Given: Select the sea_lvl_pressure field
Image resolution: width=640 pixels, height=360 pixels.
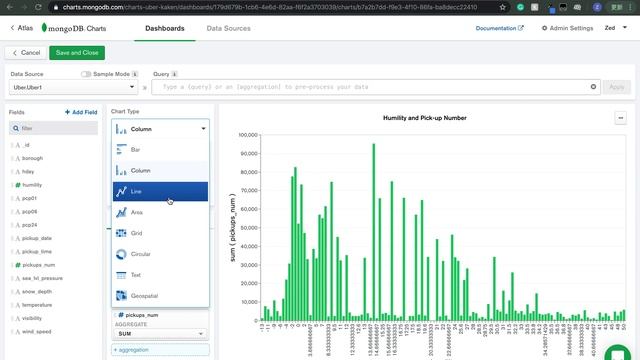Looking at the screenshot, I should pyautogui.click(x=42, y=278).
